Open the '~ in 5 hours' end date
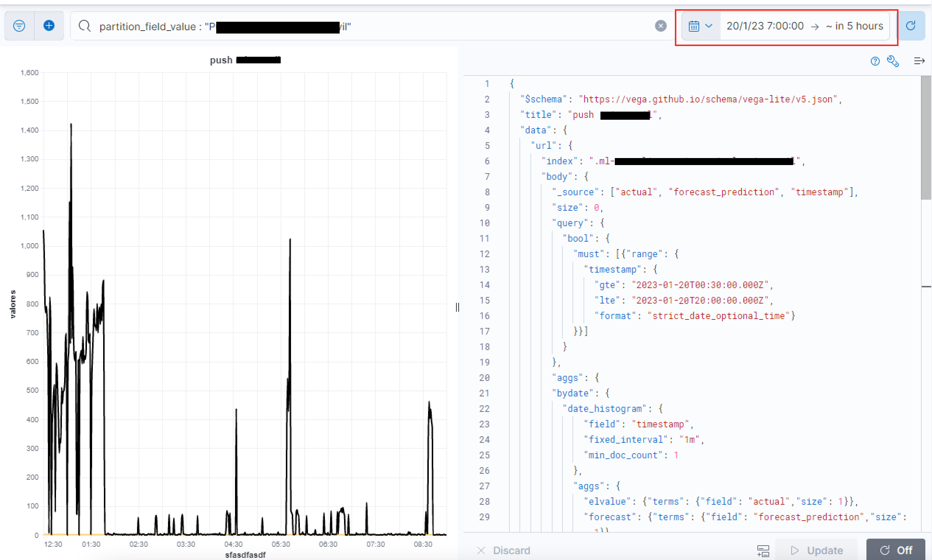932x560 pixels. [x=854, y=26]
